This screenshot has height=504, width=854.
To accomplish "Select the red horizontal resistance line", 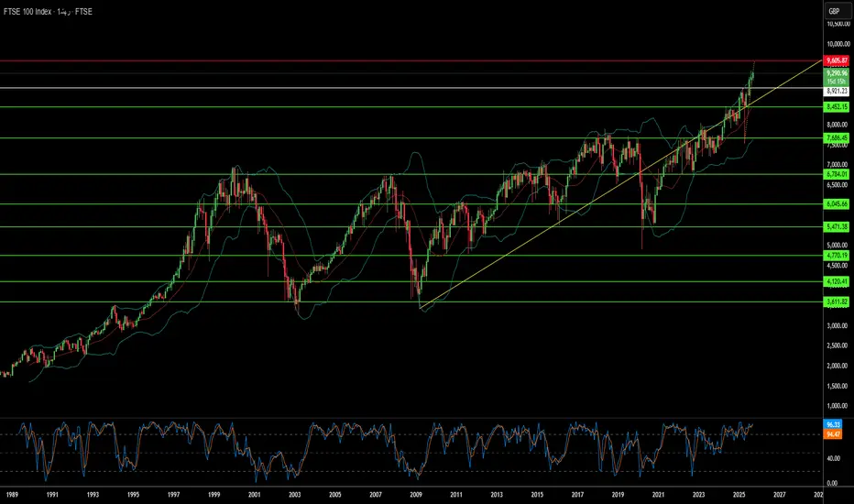I will 411,61.
